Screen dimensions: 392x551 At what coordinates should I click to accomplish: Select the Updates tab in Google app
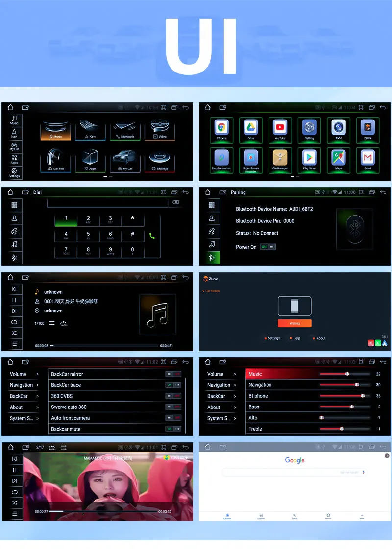(x=261, y=516)
